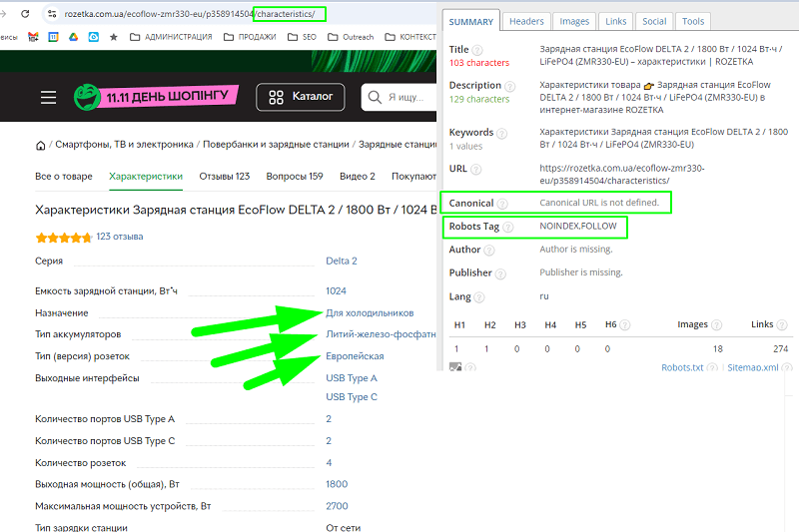Click the browser address bar URL

click(190, 14)
